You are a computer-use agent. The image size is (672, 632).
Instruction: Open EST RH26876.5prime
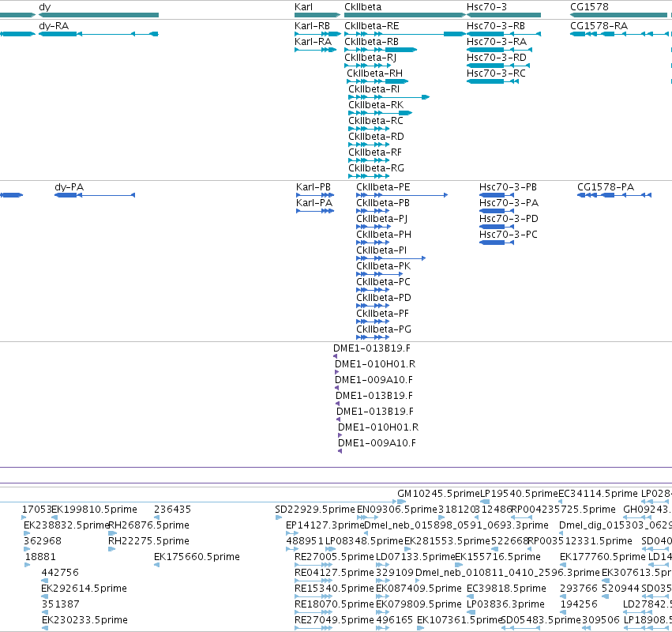pyautogui.click(x=148, y=525)
